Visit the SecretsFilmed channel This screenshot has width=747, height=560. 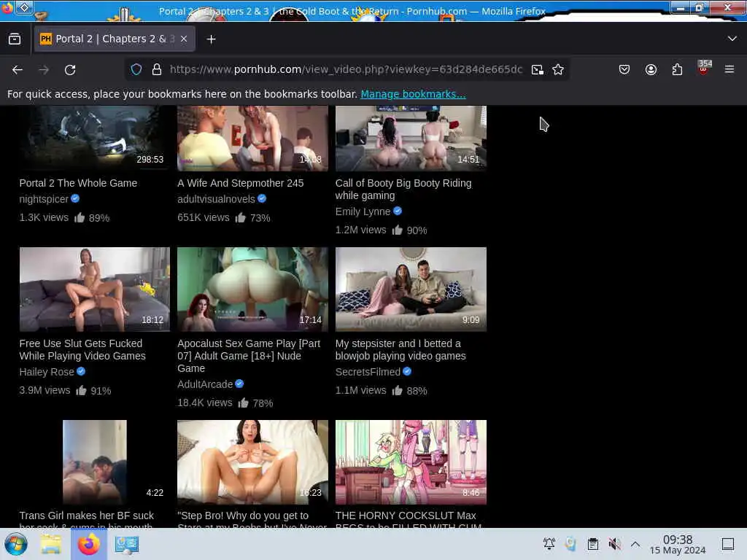pos(368,372)
